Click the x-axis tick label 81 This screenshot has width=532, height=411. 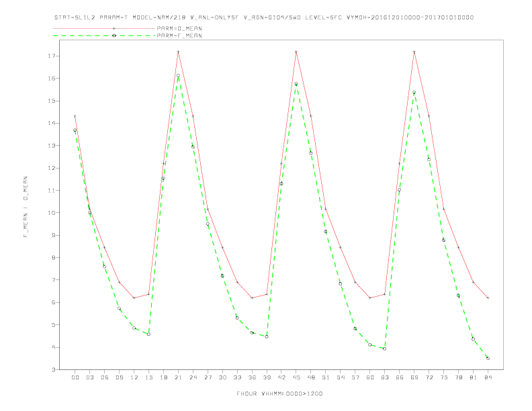click(x=474, y=377)
